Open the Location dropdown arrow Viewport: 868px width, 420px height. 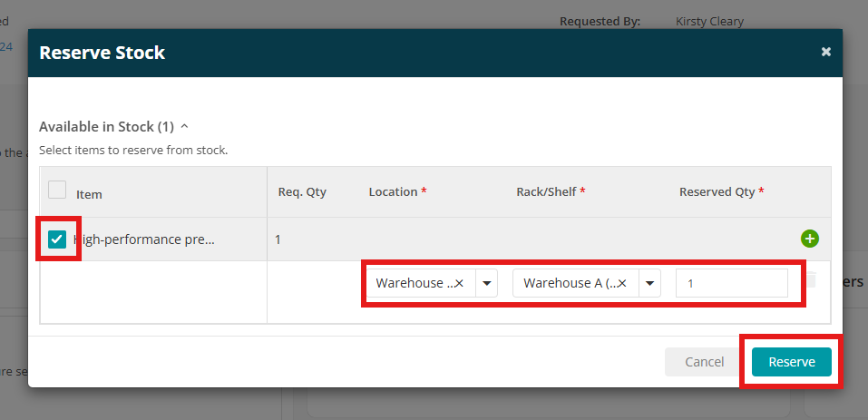tap(486, 283)
